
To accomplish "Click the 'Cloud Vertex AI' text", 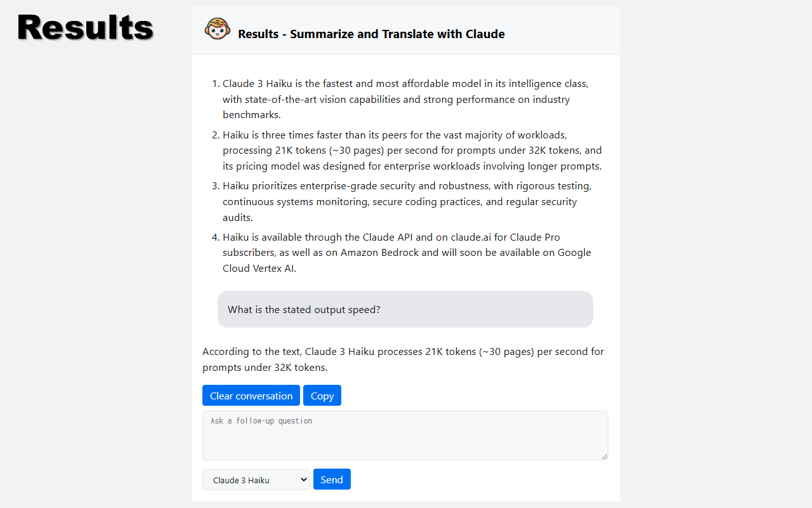I will (259, 268).
